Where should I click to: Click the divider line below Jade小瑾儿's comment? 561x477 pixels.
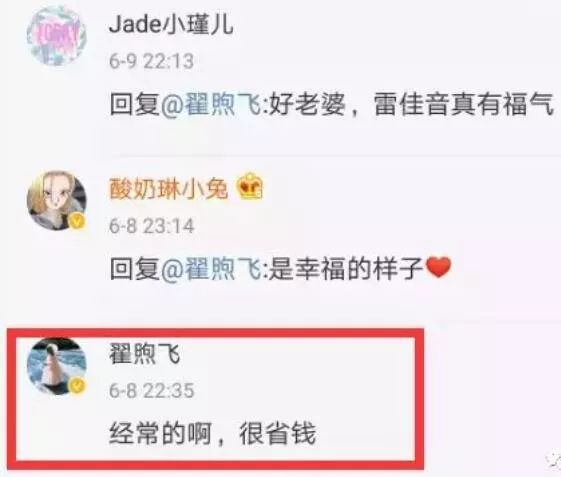click(x=335, y=155)
